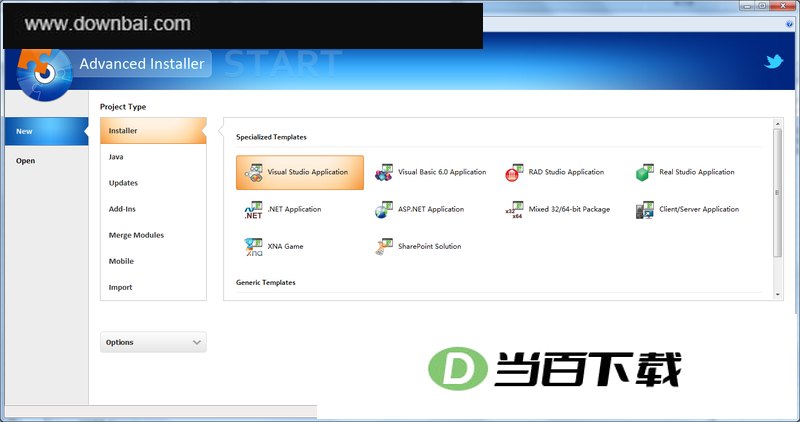Viewport: 800px width, 422px height.
Task: Select Client/Server Application icon
Action: (x=645, y=210)
